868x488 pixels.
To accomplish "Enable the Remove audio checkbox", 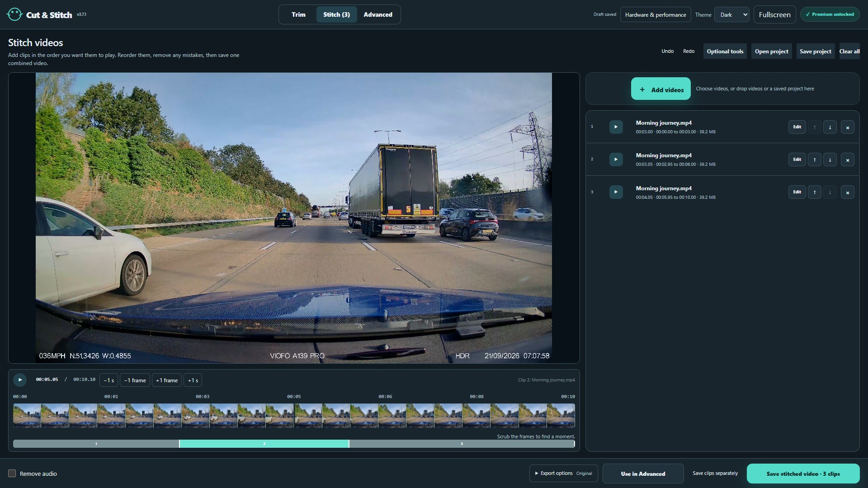I will coord(12,474).
